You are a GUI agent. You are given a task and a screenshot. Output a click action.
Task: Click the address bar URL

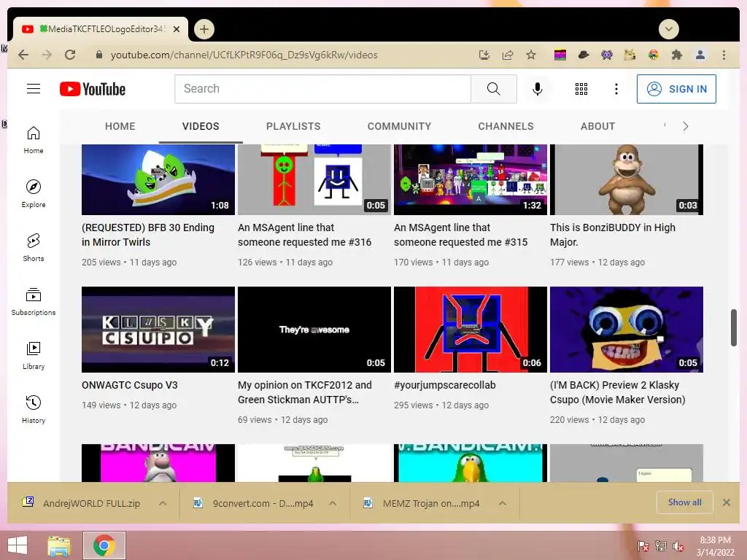(244, 55)
